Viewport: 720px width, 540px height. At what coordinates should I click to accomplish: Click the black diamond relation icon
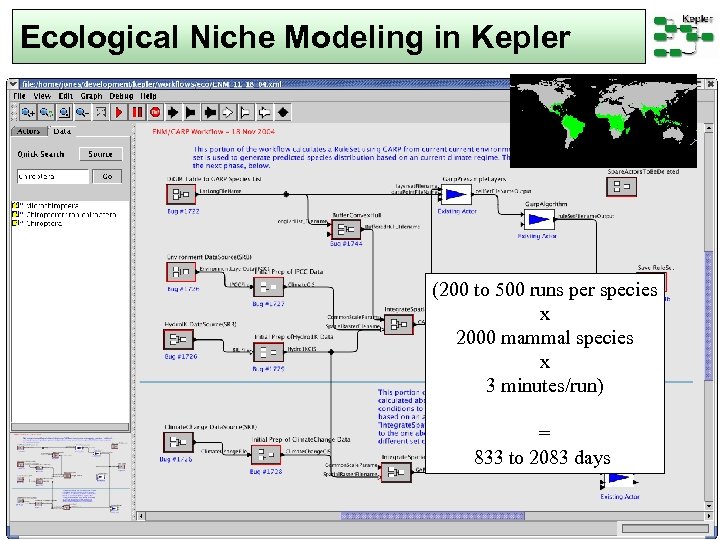283,112
